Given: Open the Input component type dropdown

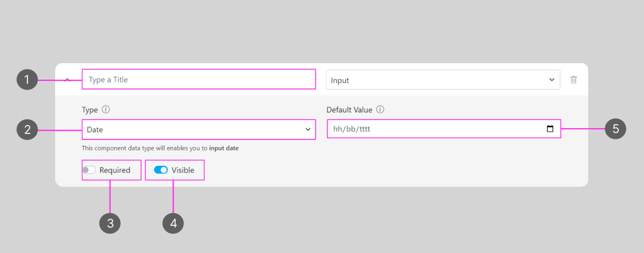Looking at the screenshot, I should point(442,80).
